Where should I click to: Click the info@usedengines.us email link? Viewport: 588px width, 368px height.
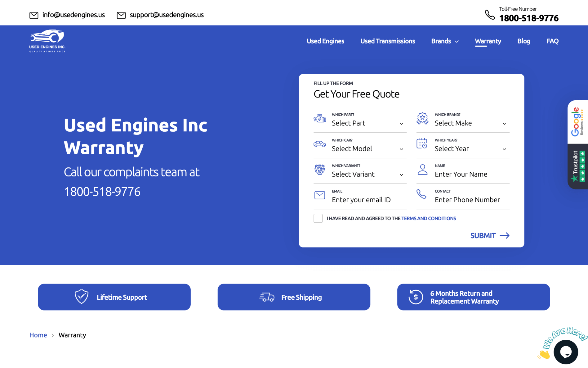click(73, 15)
